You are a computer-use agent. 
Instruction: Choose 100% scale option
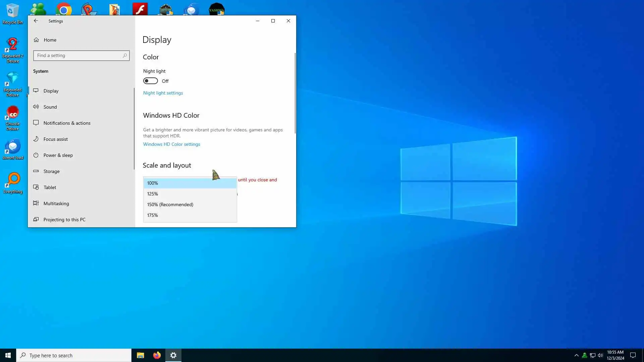(x=190, y=183)
